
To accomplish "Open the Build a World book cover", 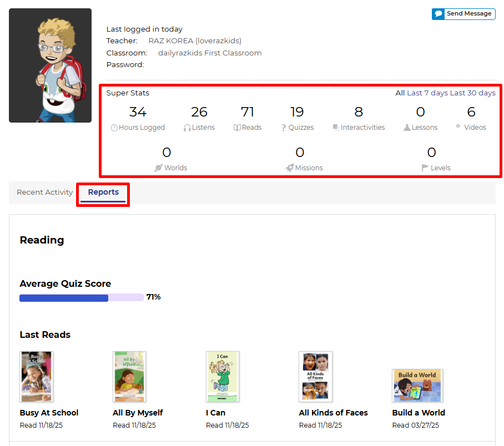I will [417, 386].
